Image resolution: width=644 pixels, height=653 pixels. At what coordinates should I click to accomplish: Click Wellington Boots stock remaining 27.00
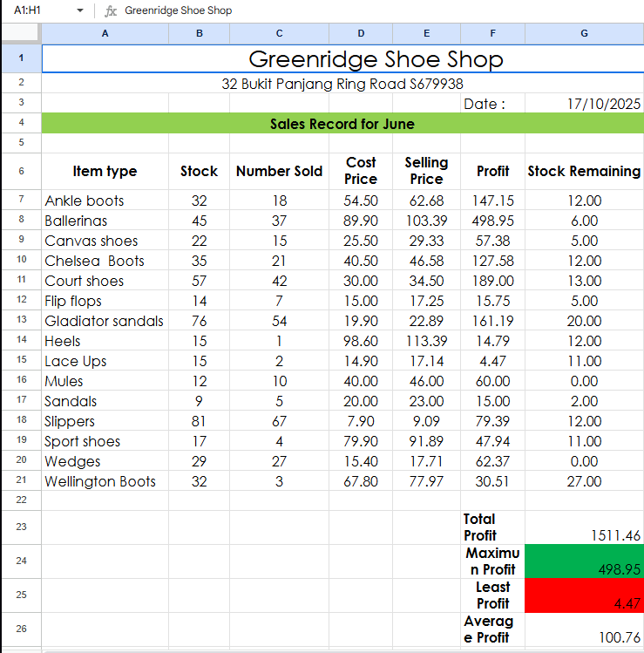pos(584,480)
